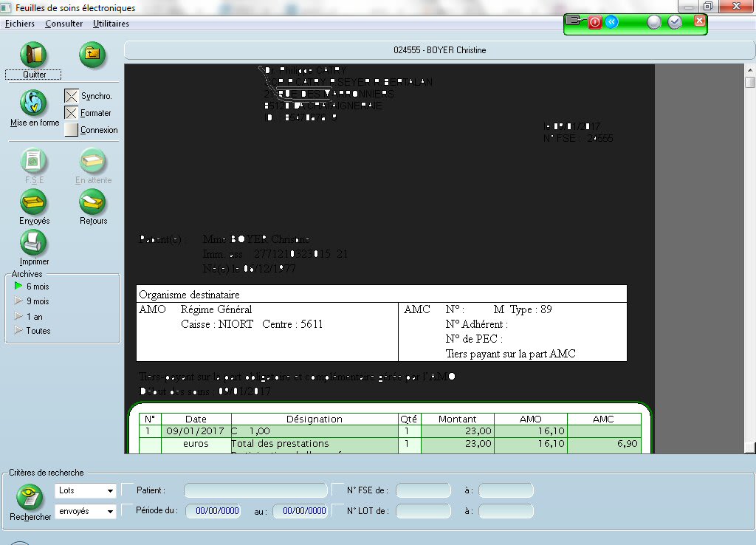The height and width of the screenshot is (545, 756).
Task: Open the Retours returns icon
Action: click(93, 202)
